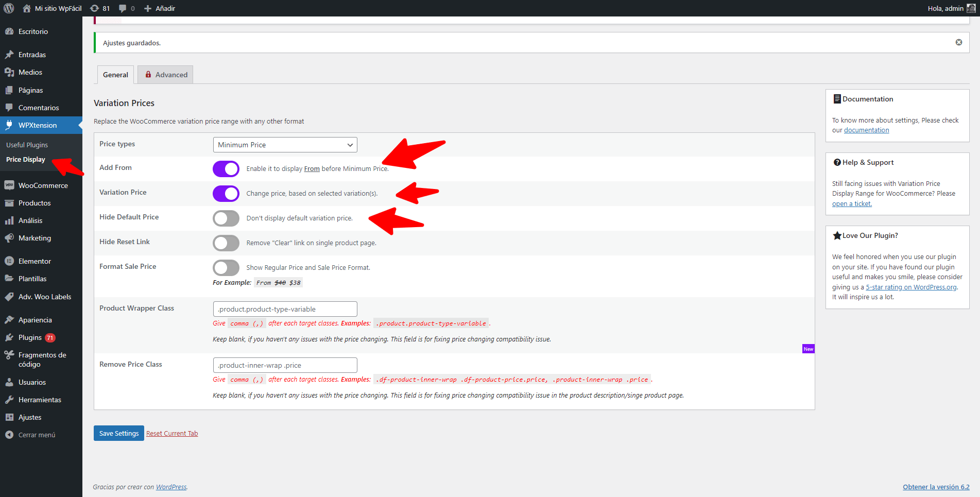The image size is (980, 497).
Task: Enable the Hide Default Price switch
Action: [x=226, y=218]
